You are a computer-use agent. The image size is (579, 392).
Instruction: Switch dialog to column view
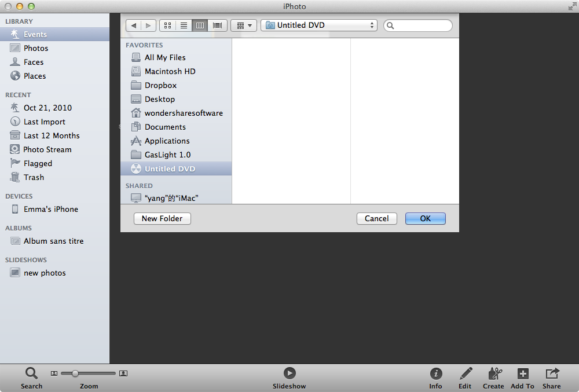200,25
